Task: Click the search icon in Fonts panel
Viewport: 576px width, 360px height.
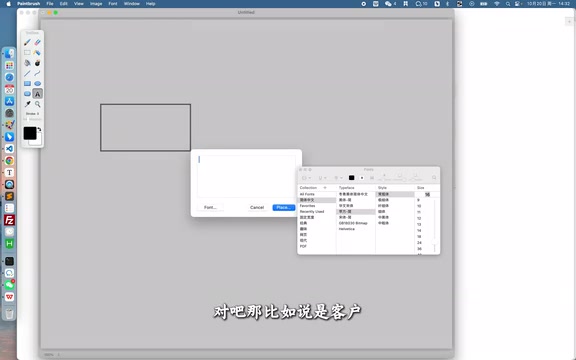Action: 434,178
